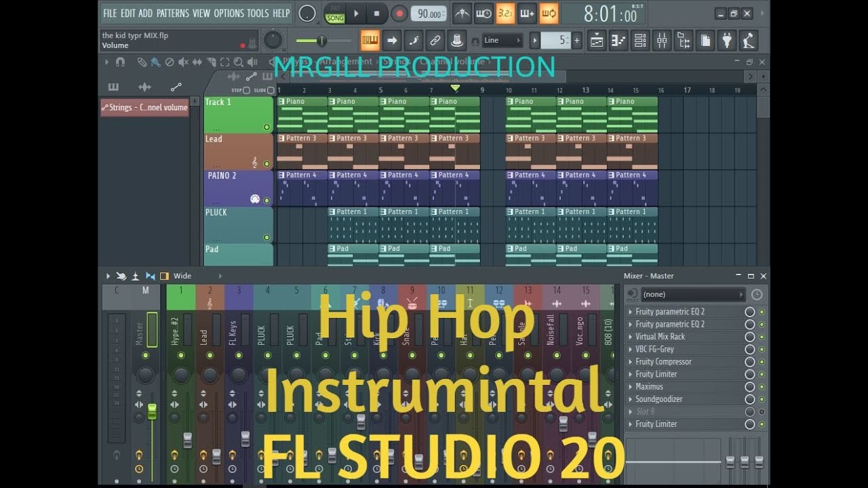Select the playlist paint brush tool
This screenshot has height=488, width=868.
click(155, 62)
